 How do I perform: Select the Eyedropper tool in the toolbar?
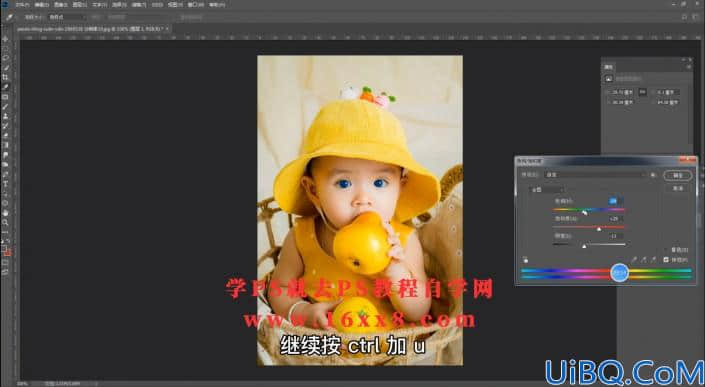tap(5, 87)
